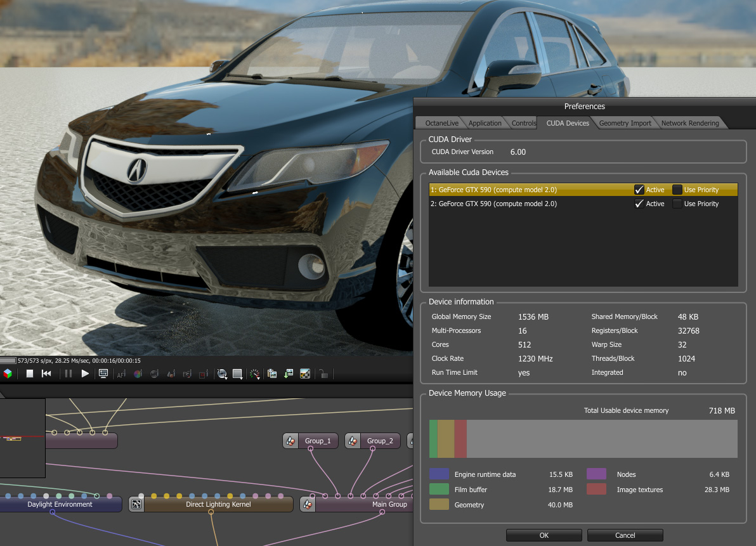Click the CUDA Driver Version value 6.00

pyautogui.click(x=518, y=152)
